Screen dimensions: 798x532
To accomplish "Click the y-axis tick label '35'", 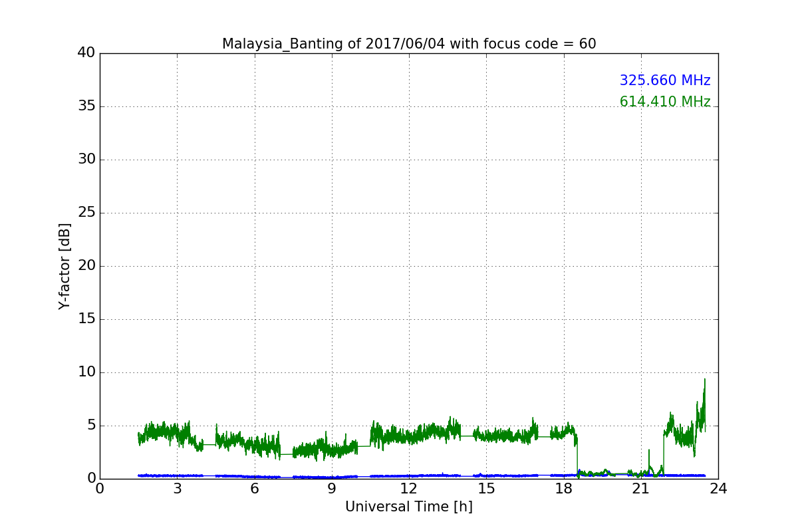I will pyautogui.click(x=86, y=106).
